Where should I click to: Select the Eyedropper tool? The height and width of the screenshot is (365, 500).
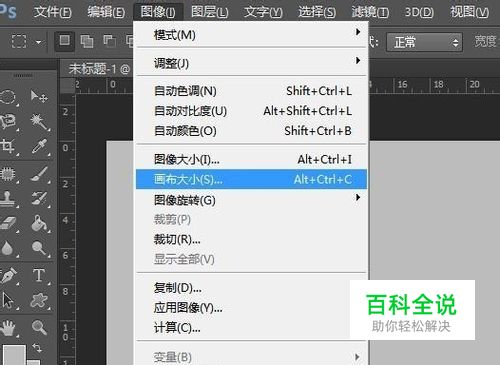tap(40, 147)
